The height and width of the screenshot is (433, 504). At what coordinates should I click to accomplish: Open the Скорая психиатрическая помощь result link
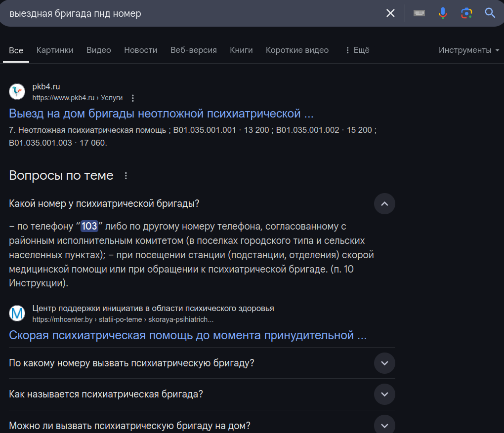point(188,335)
